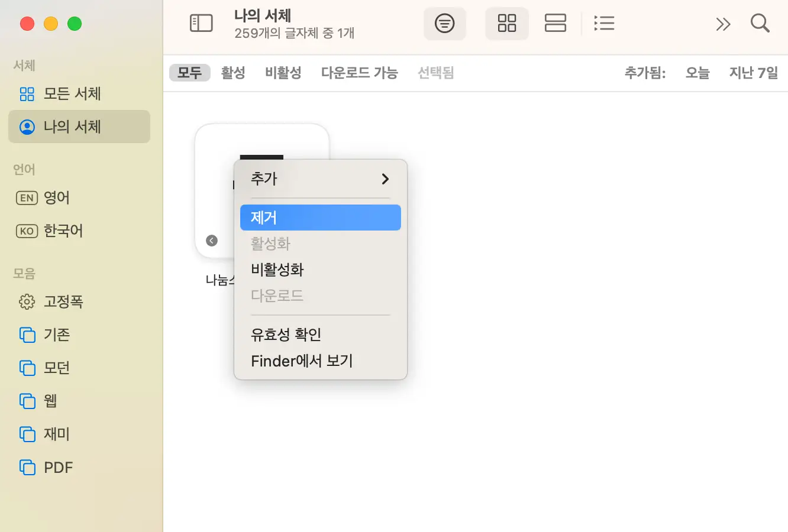Image resolution: width=788 pixels, height=532 pixels.
Task: Click the 나의 서체 person icon
Action: [27, 126]
